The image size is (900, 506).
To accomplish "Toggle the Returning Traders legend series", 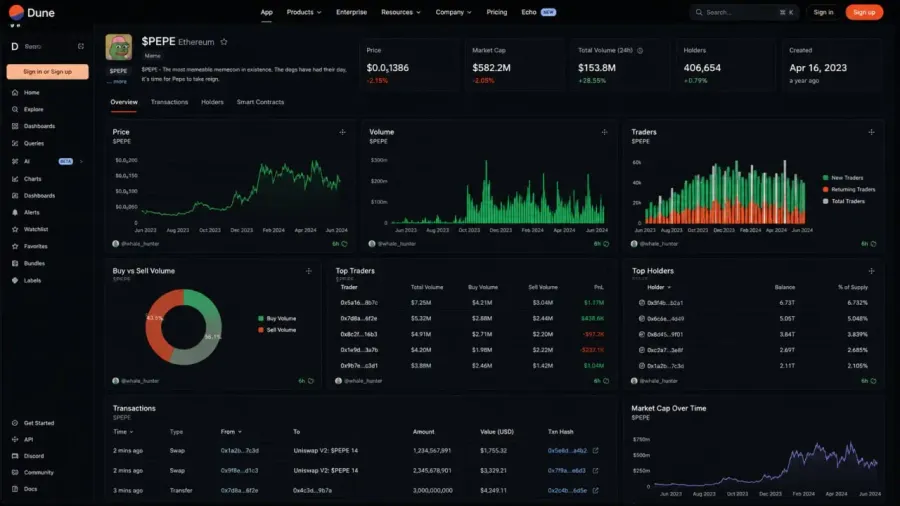I will tap(849, 189).
